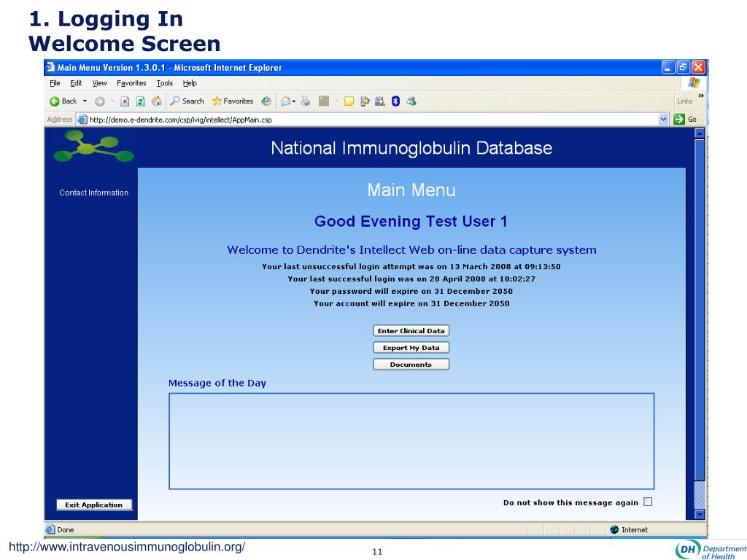Open the Favorites star toolbar button

[233, 101]
